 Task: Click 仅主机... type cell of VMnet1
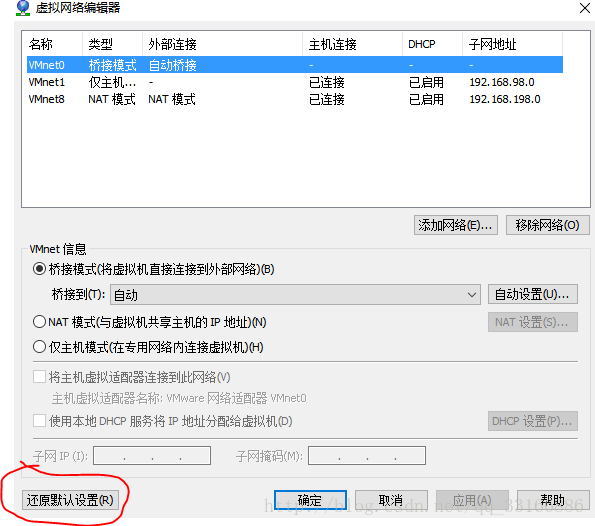(x=112, y=82)
